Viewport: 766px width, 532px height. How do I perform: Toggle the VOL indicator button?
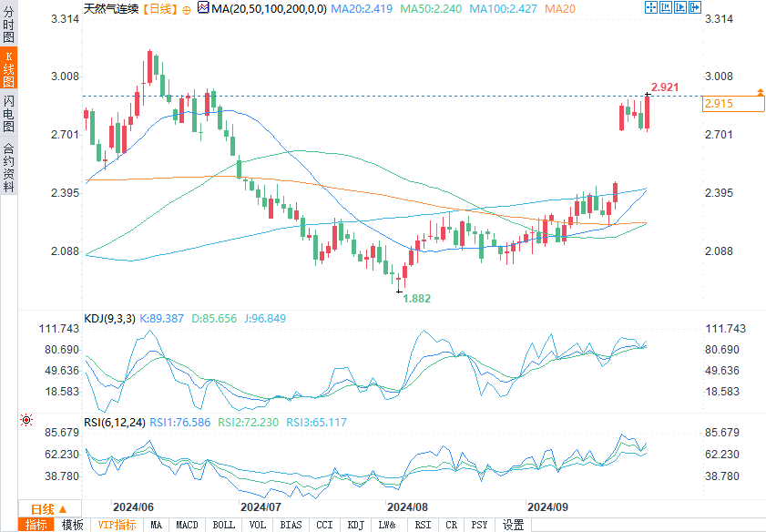pyautogui.click(x=258, y=525)
